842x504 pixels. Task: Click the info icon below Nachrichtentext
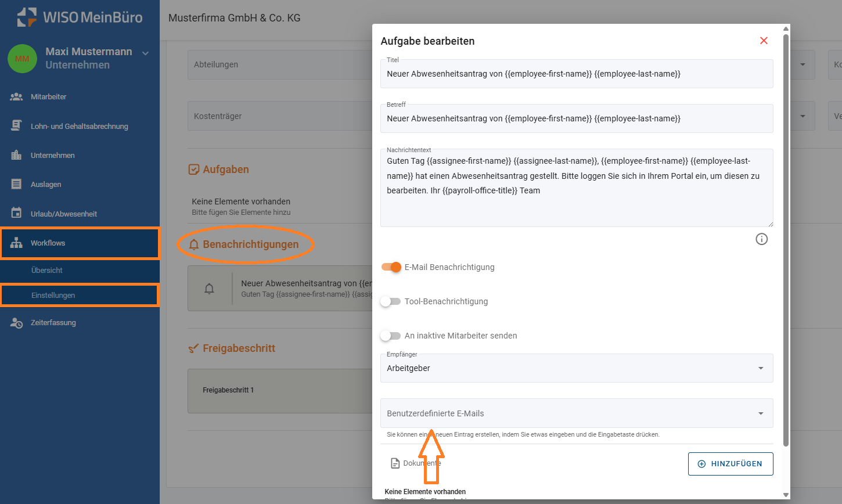tap(761, 239)
